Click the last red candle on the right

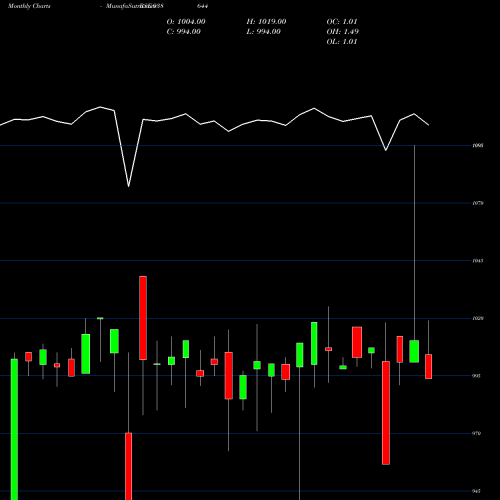pyautogui.click(x=428, y=366)
